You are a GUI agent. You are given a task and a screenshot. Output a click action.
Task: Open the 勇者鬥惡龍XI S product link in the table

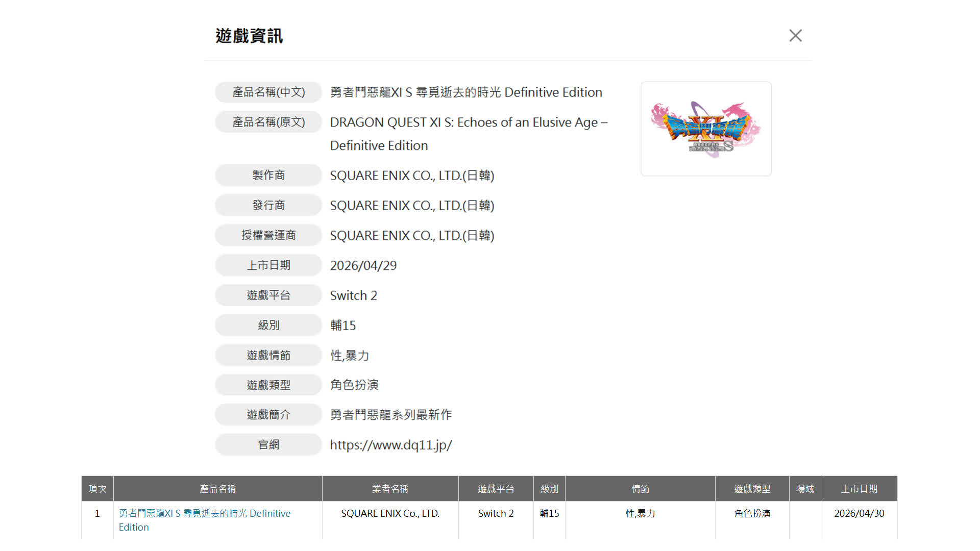pyautogui.click(x=204, y=514)
